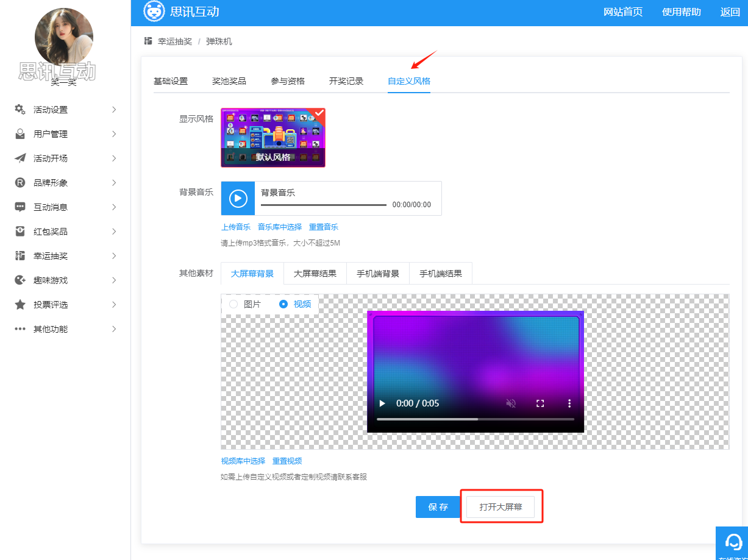Click the 幸运抽奖 sidebar icon
Screen dimensions: 748x560
coord(20,256)
